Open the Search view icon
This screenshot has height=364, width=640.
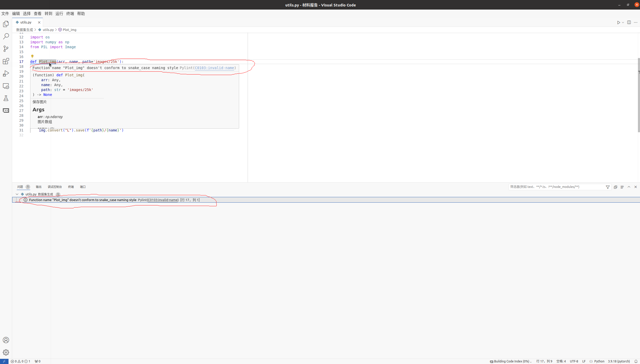point(6,36)
